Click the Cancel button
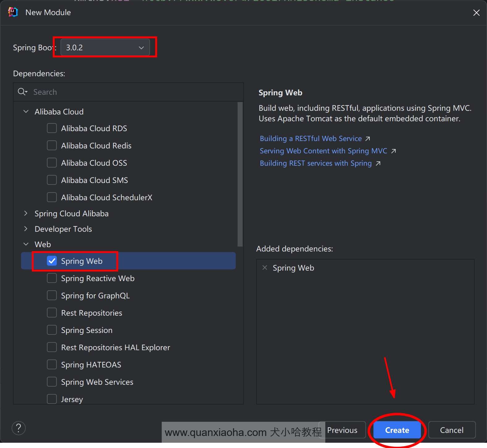The height and width of the screenshot is (448, 487). (452, 430)
